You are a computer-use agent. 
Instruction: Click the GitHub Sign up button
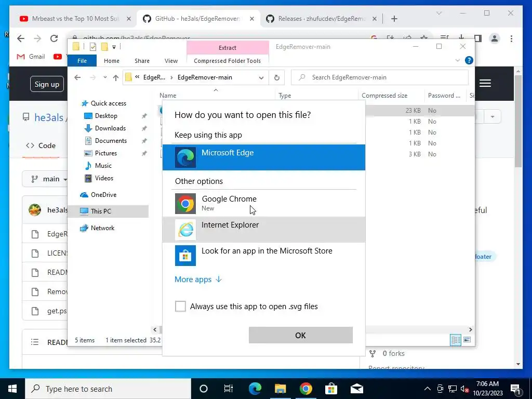click(47, 84)
